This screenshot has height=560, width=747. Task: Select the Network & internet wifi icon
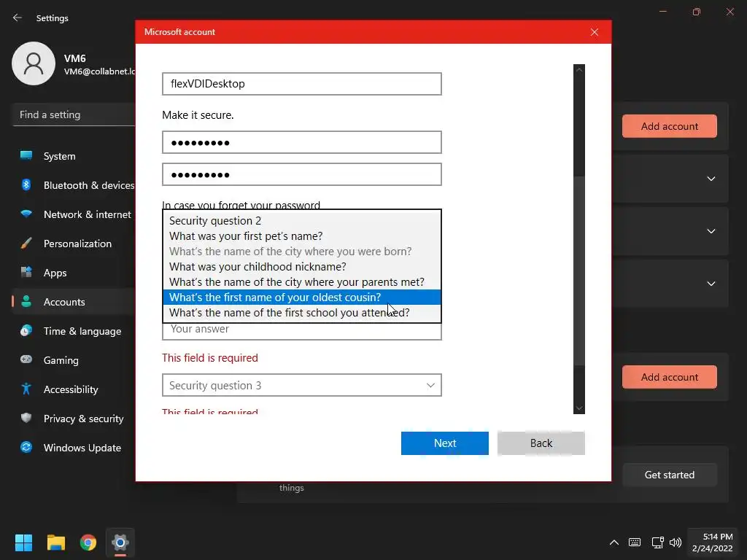pos(26,214)
